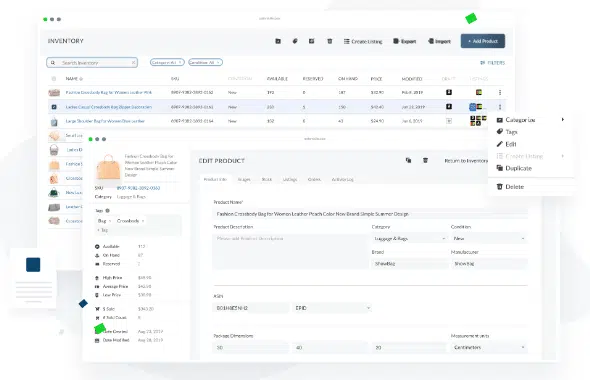The image size is (590, 380).
Task: Click the SKU link in product sidebar
Action: 138,188
